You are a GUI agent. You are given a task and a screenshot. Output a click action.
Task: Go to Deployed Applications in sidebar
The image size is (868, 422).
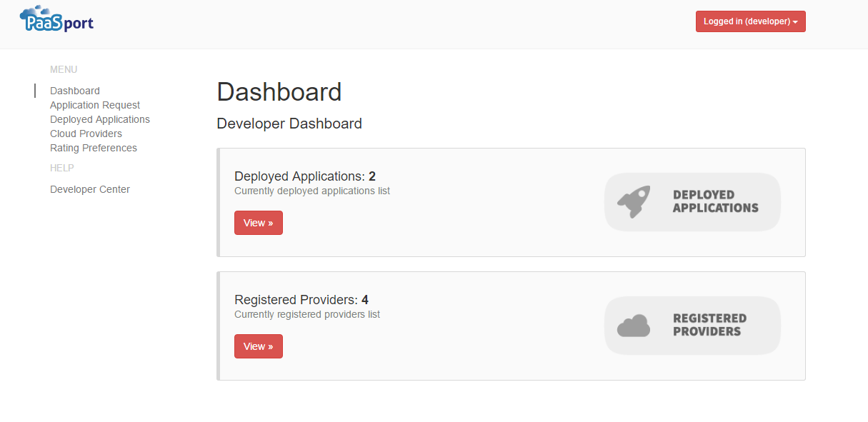click(100, 119)
